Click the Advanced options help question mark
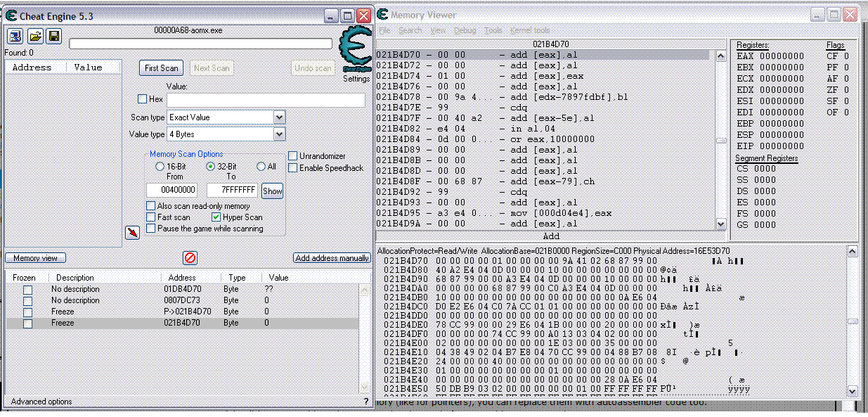Screen dimensions: 868x417 pyautogui.click(x=365, y=402)
